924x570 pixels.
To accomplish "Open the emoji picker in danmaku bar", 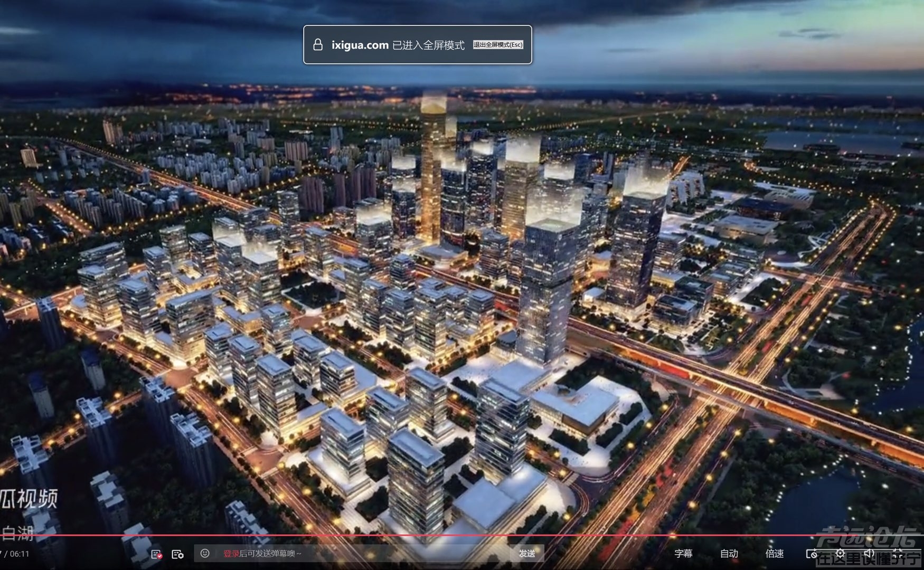I will 205,553.
